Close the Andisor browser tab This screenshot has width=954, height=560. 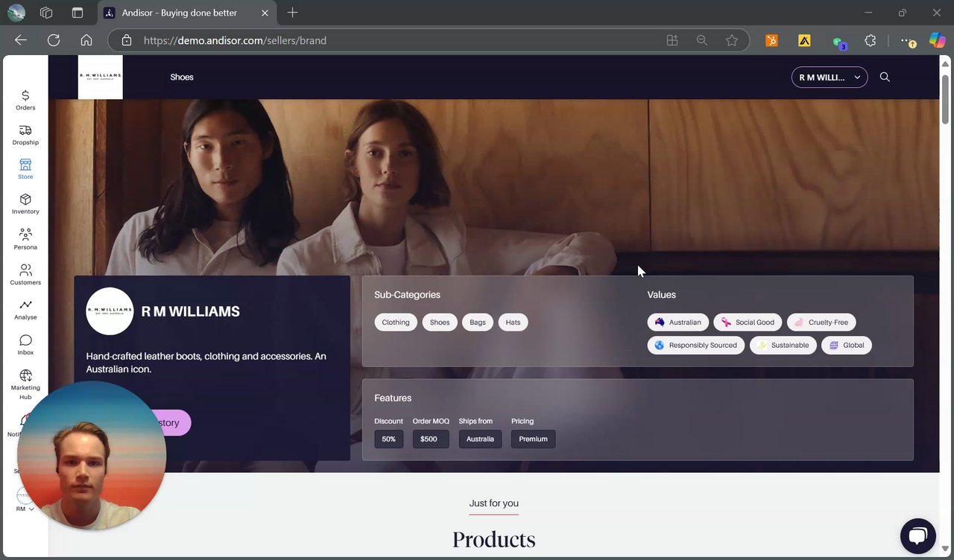point(264,13)
